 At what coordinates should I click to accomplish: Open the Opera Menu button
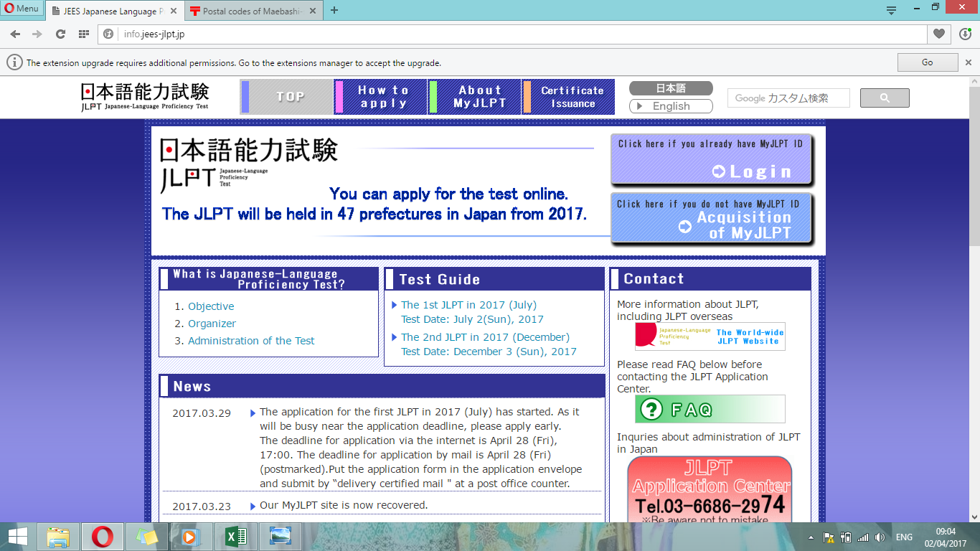(22, 9)
